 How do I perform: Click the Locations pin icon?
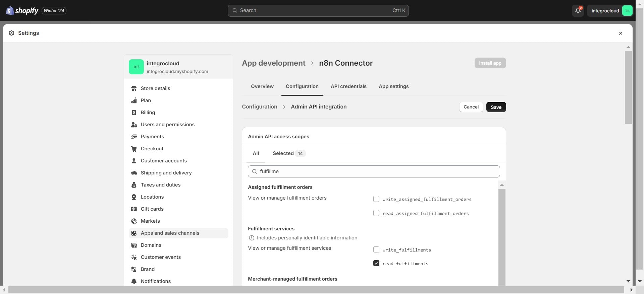pyautogui.click(x=134, y=197)
